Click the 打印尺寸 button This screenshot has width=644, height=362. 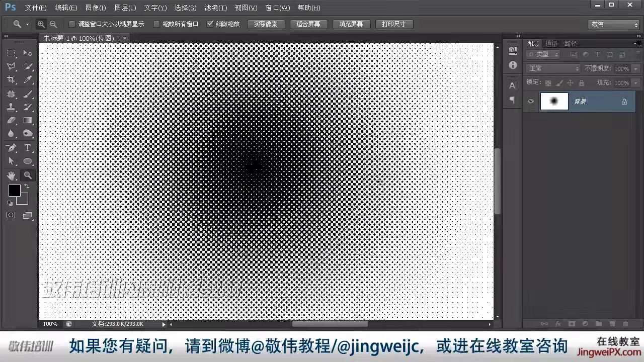coord(394,24)
